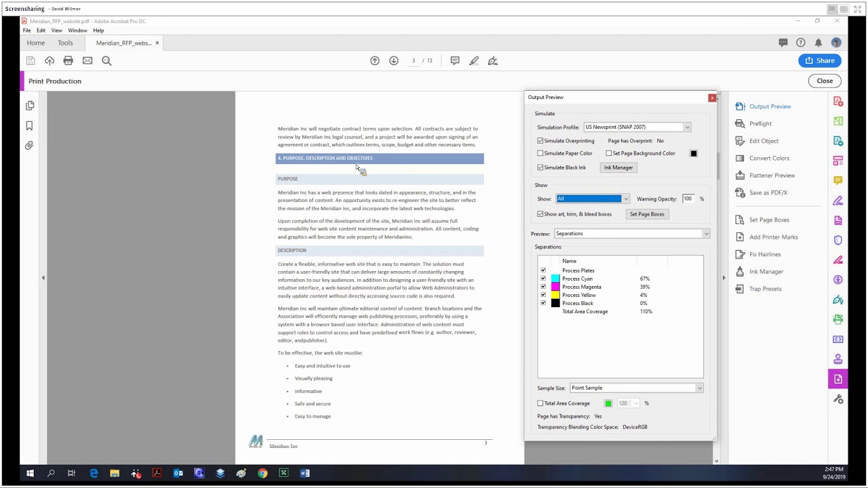Open the Help question mark icon
This screenshot has width=868, height=488.
click(x=801, y=42)
